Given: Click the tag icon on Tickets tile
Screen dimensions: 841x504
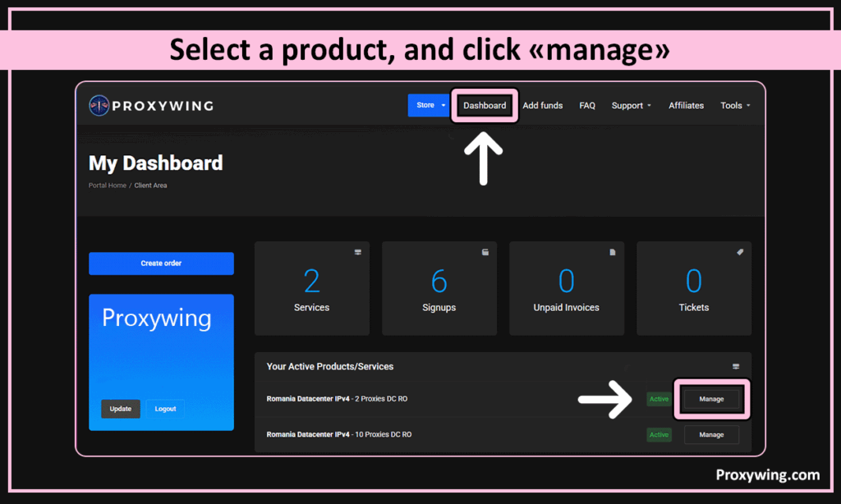Looking at the screenshot, I should pyautogui.click(x=740, y=253).
